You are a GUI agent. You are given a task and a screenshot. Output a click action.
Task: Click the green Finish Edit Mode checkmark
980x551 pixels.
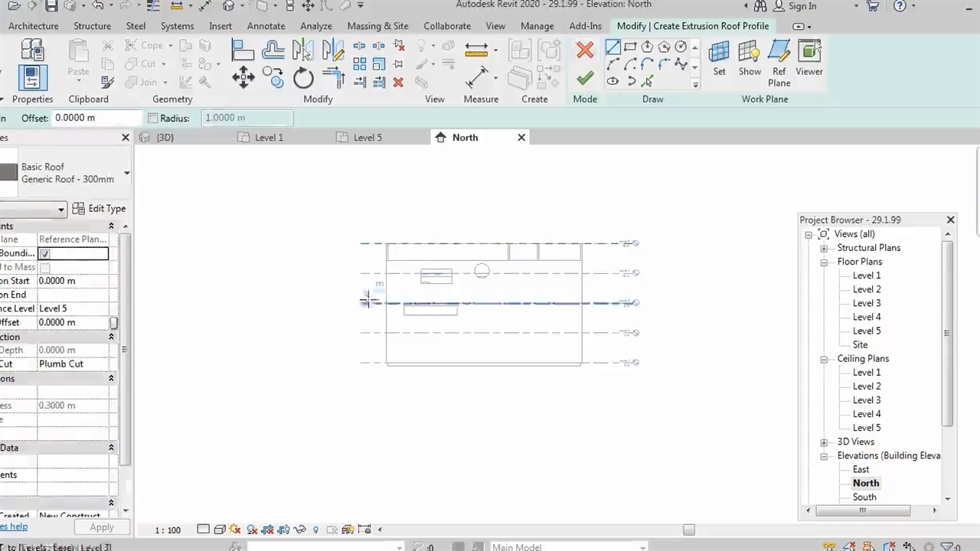click(x=585, y=78)
